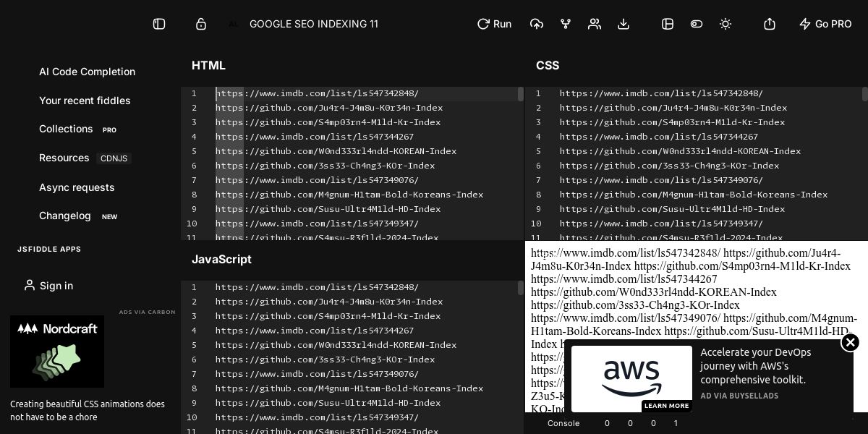This screenshot has width=868, height=434.
Task: Close the AWS ad popup
Action: (850, 342)
